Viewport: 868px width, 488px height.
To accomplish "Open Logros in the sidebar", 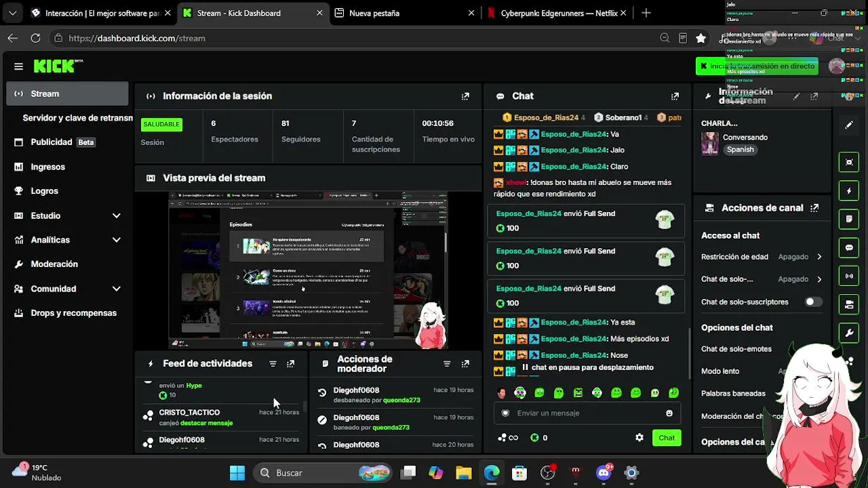I will tap(67, 191).
